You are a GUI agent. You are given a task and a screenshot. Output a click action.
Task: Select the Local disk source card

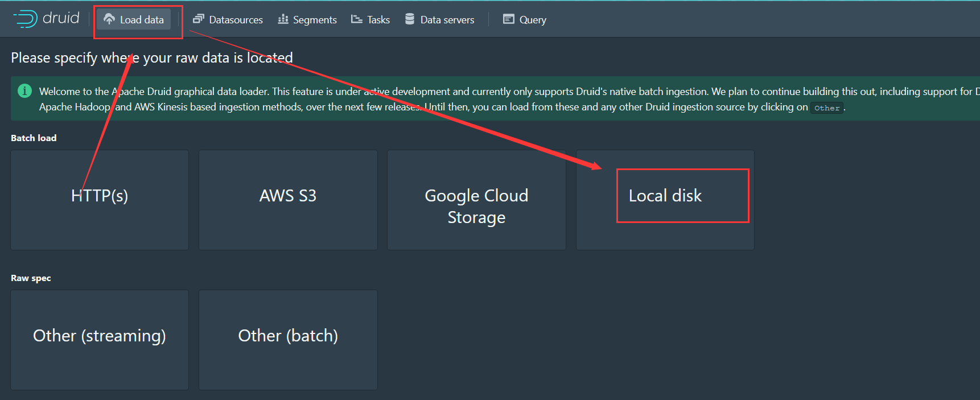click(x=665, y=200)
